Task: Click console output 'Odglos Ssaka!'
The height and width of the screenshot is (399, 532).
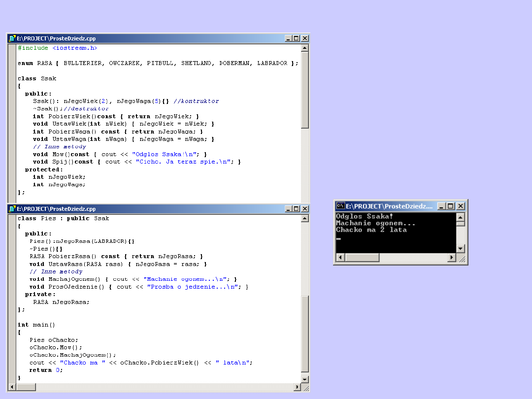Action: click(x=365, y=216)
